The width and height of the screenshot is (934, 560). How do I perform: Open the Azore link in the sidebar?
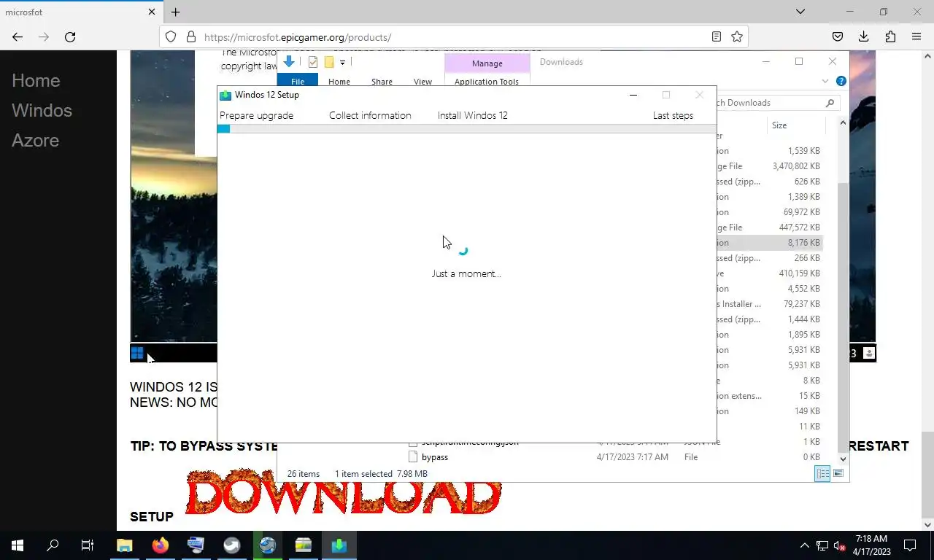point(35,140)
